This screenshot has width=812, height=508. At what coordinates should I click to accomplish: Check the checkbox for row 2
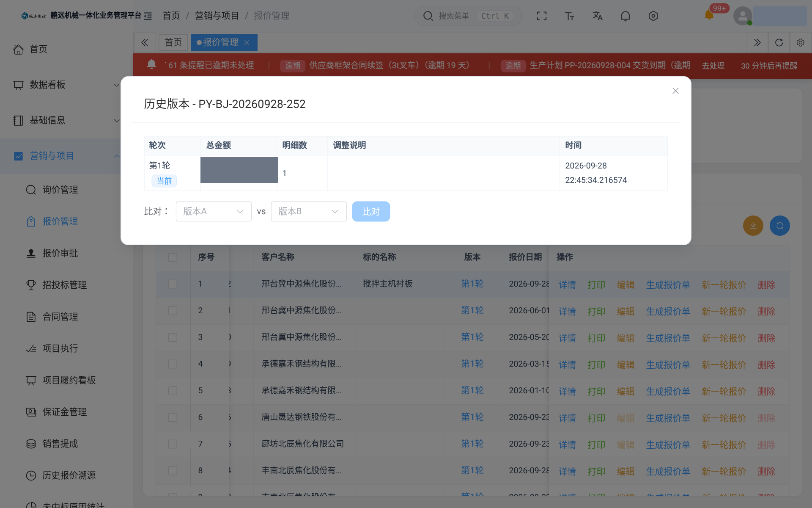coord(173,311)
